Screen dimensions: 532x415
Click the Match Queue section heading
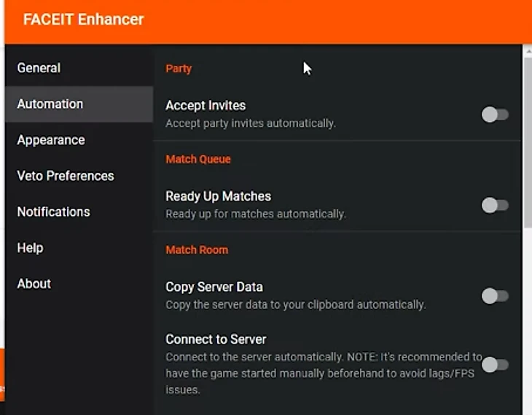tap(198, 159)
